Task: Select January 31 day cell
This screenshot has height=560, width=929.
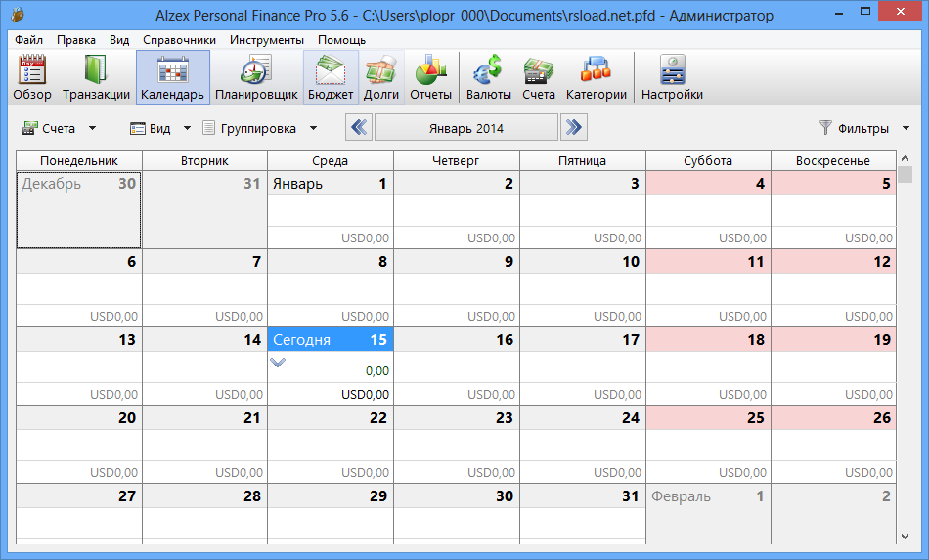Action: 583,514
